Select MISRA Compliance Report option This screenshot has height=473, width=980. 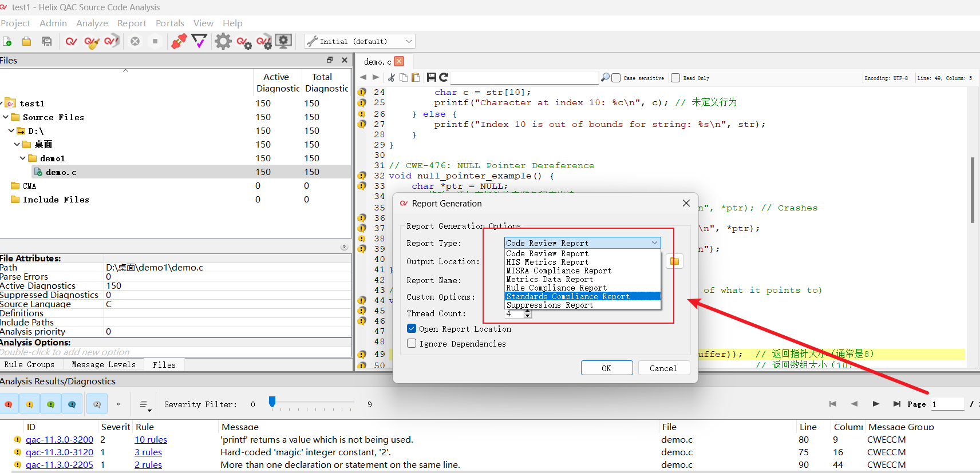[582, 271]
